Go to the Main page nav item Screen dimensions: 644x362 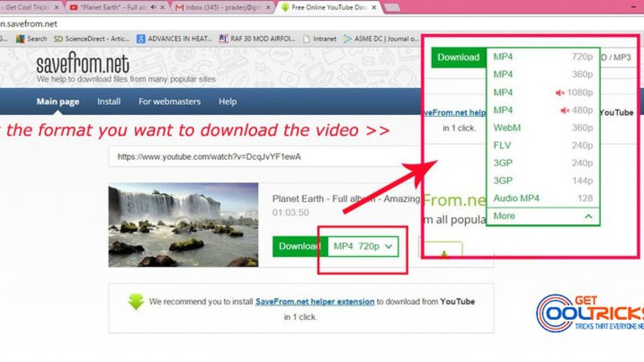point(58,102)
